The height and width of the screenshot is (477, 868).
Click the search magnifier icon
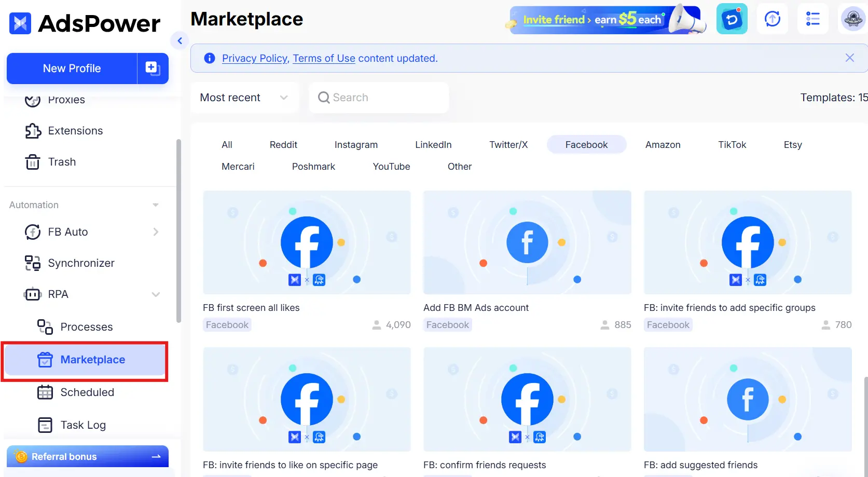324,98
